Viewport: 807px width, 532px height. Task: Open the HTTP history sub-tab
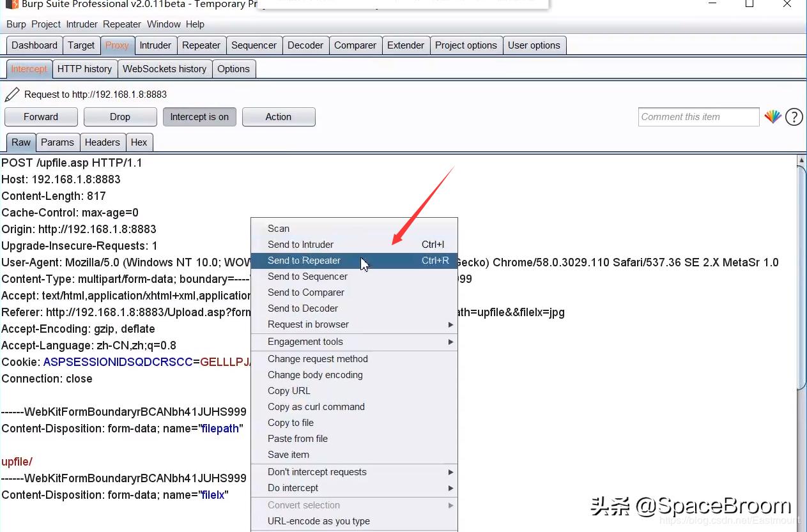(x=84, y=69)
